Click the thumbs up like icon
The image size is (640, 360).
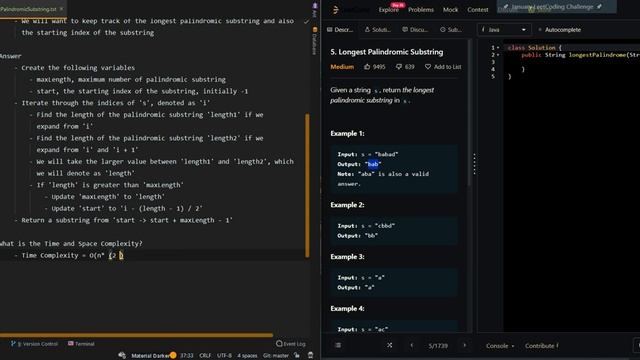tap(367, 67)
